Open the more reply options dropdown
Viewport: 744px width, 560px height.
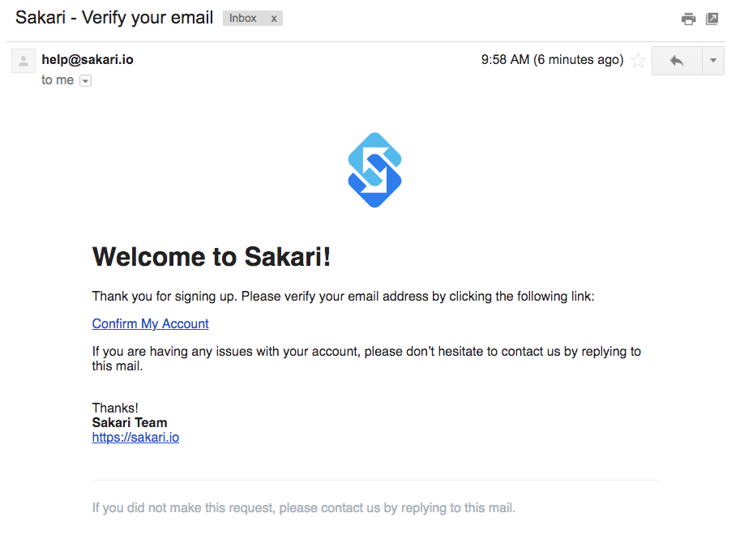point(712,60)
